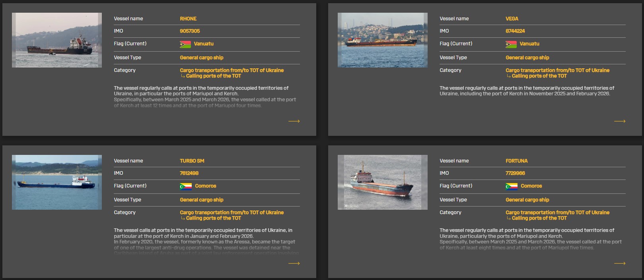Open the VEGA vessel photo
Screen dimensions: 644x280
[383, 40]
